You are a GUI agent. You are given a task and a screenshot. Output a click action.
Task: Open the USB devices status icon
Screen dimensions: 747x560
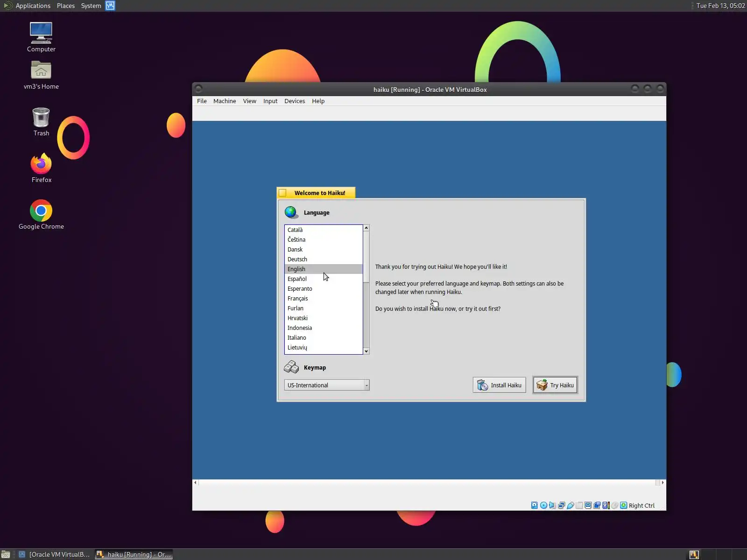[x=571, y=505]
